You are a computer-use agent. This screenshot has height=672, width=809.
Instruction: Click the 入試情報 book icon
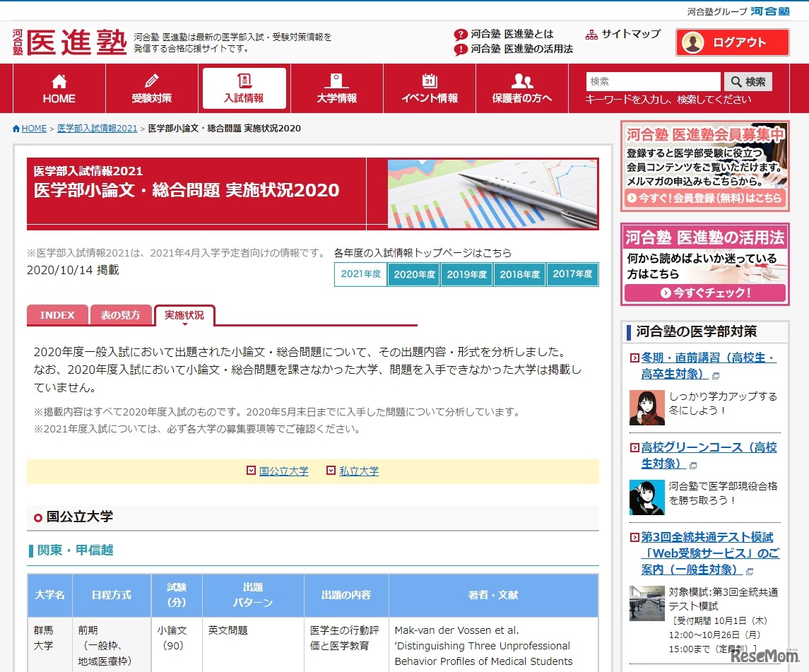[243, 78]
